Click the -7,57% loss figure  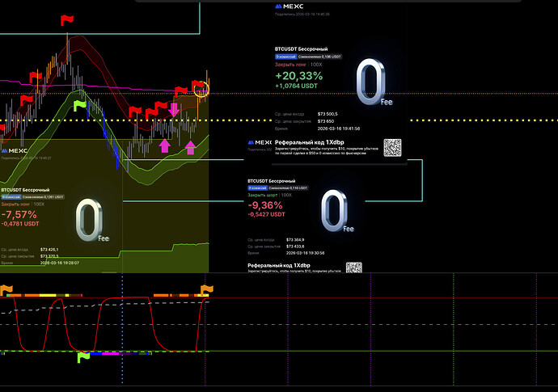tap(19, 214)
